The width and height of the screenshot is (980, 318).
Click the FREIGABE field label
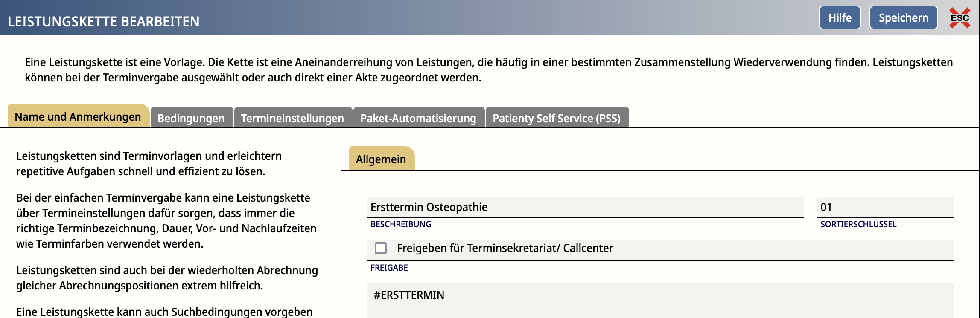click(x=389, y=268)
